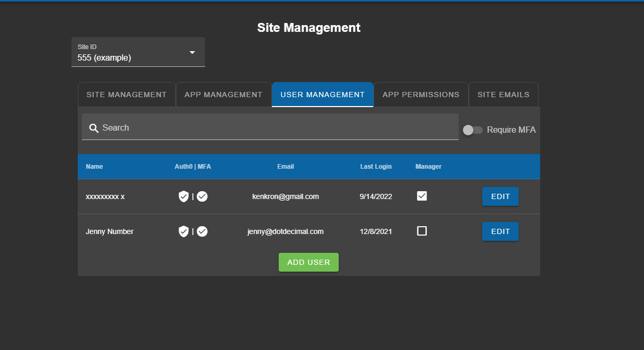Click email jenny@dotdecimal.com
This screenshot has width=644, height=350.
point(285,231)
